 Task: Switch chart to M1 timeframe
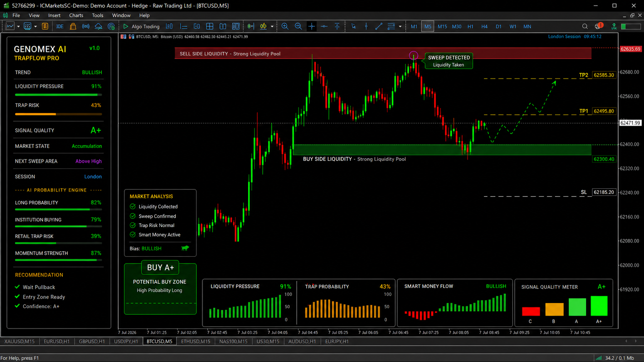pos(414,26)
